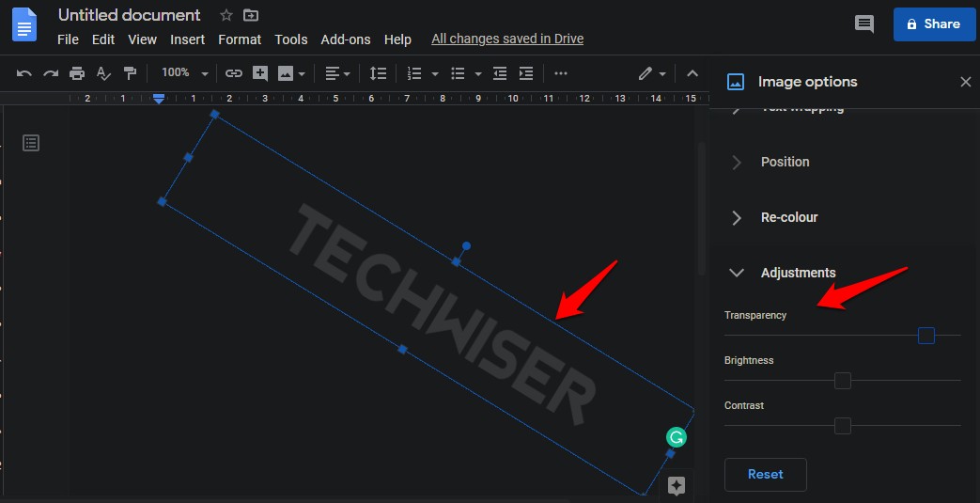Click the image rotation handle

pyautogui.click(x=466, y=246)
